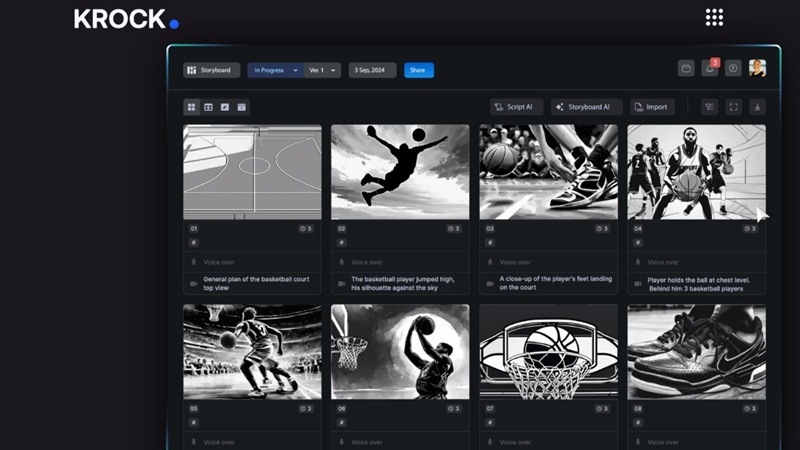Switch to grid view layout
800x450 pixels.
tap(191, 107)
